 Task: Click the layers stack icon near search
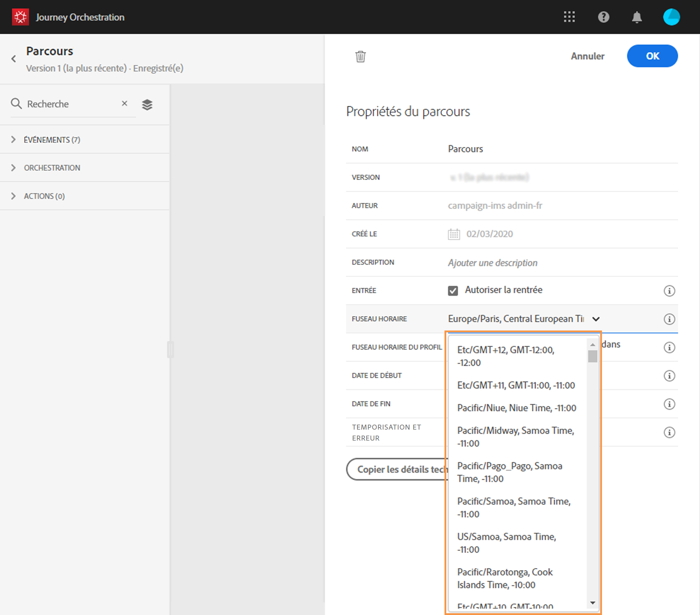[x=147, y=104]
